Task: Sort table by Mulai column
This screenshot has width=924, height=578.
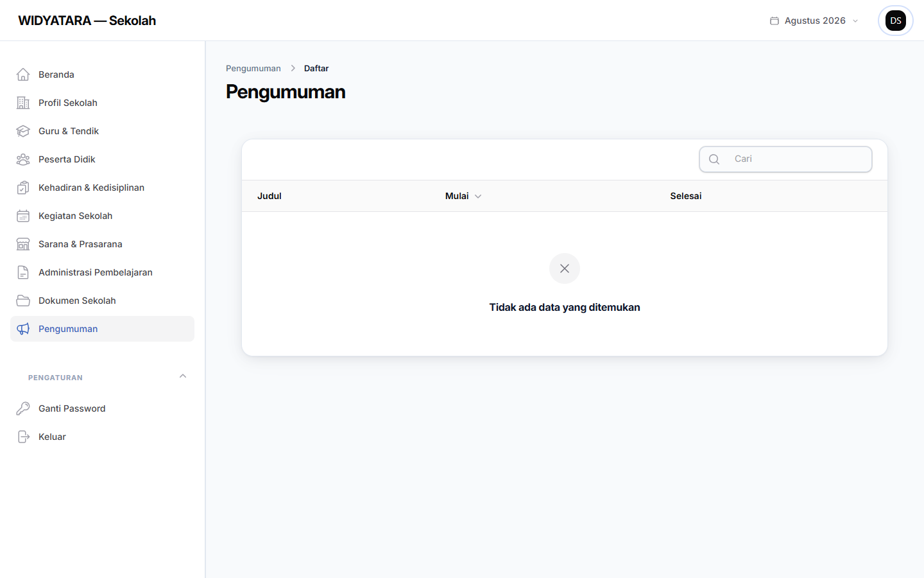Action: (x=463, y=196)
